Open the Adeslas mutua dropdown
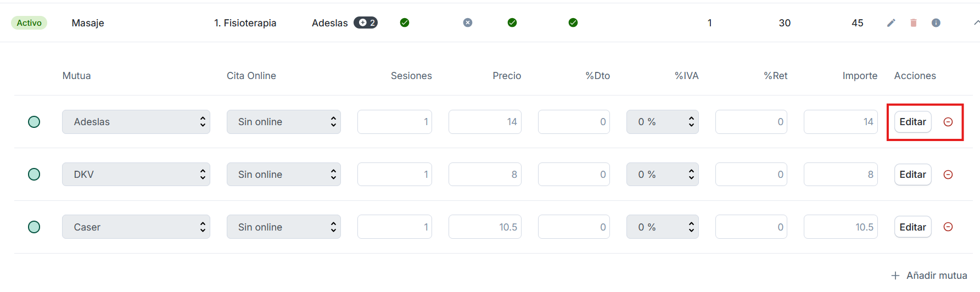 pos(136,122)
